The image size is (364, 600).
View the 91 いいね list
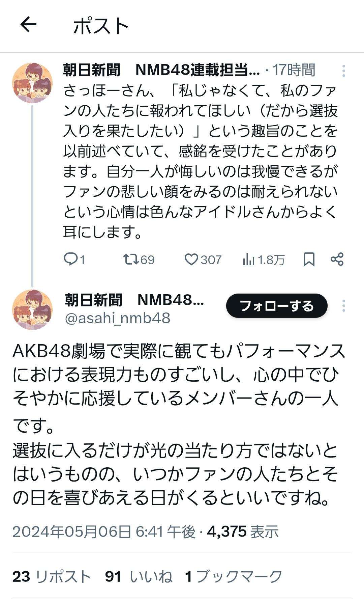(x=139, y=576)
